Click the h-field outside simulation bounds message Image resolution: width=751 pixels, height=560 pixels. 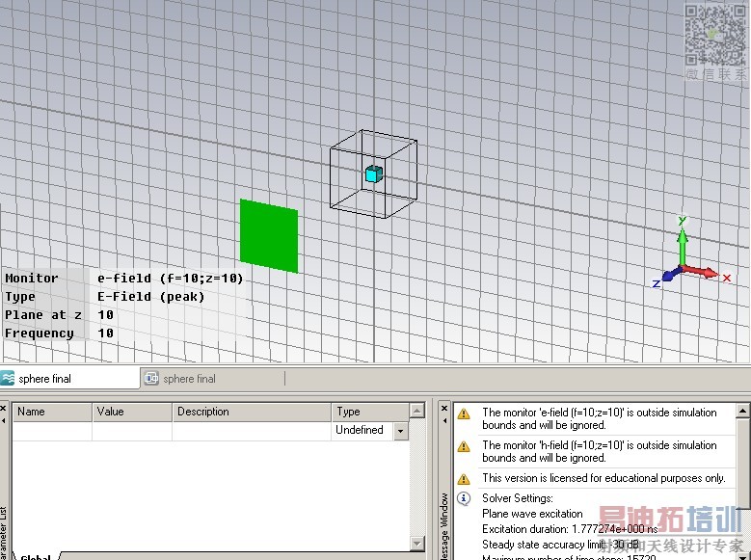point(600,451)
